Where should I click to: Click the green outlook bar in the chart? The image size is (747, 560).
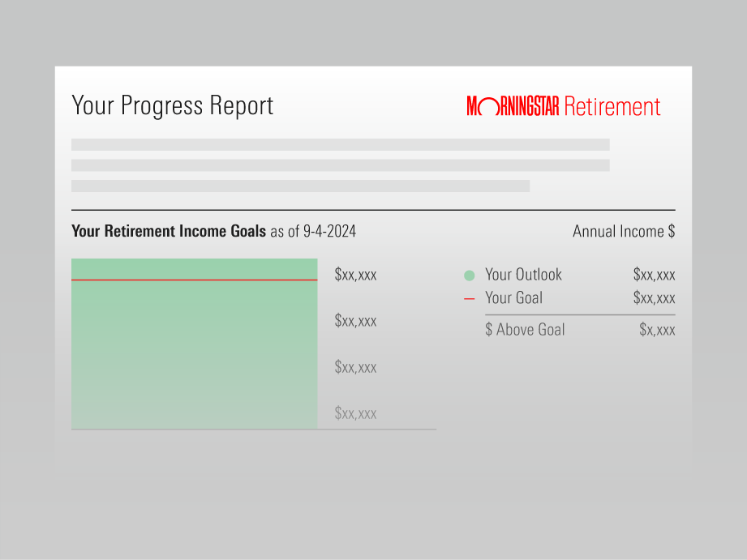click(x=194, y=357)
